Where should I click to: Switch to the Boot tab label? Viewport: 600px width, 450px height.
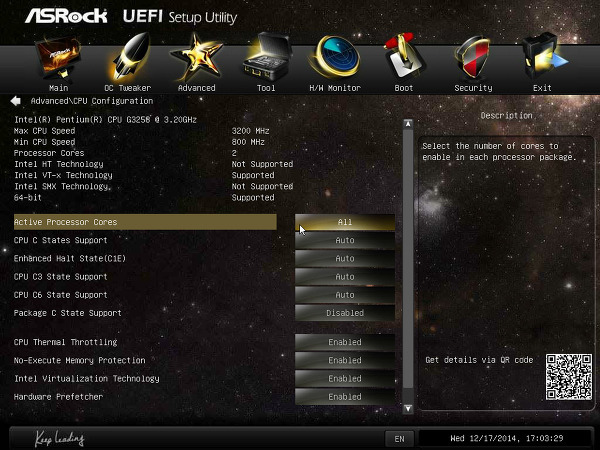coord(404,88)
